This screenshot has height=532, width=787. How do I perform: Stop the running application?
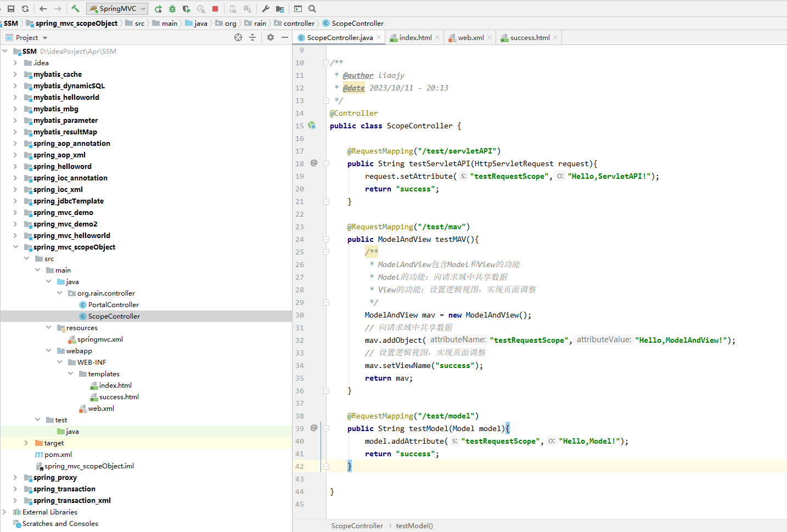215,9
